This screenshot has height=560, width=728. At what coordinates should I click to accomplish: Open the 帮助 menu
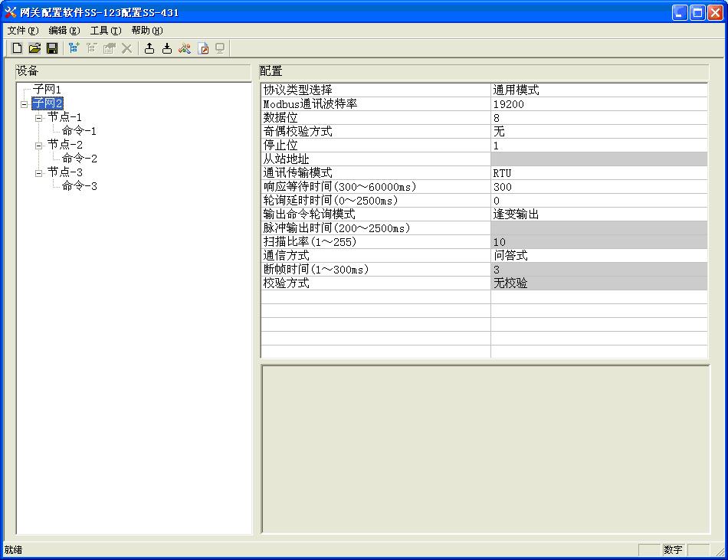146,31
